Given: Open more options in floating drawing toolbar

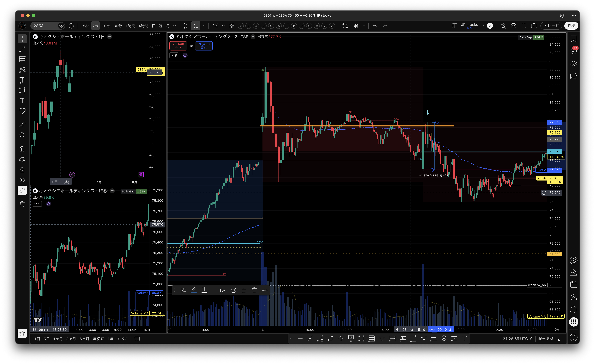Looking at the screenshot, I should click(x=265, y=290).
